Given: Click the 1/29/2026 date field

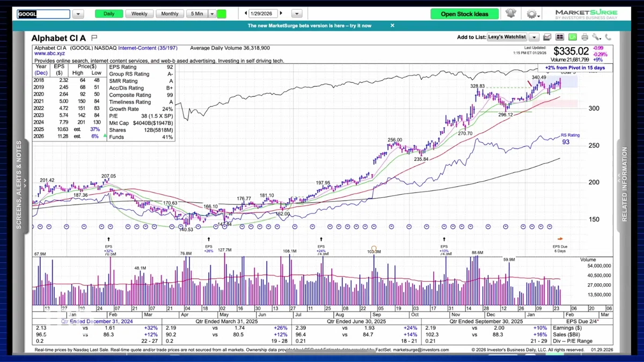Looking at the screenshot, I should (263, 13).
